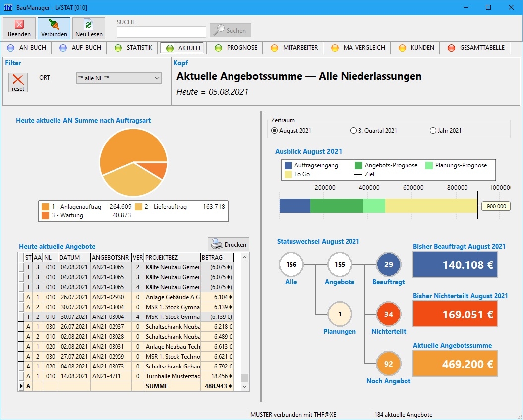
Task: Click scroll down arrow of Angebote table
Action: (244, 387)
